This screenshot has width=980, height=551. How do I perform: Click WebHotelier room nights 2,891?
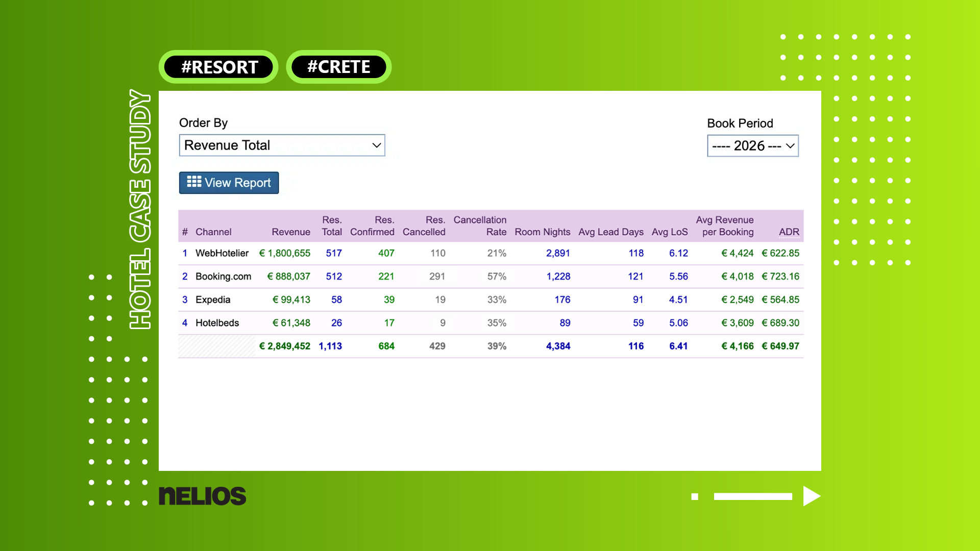(558, 253)
